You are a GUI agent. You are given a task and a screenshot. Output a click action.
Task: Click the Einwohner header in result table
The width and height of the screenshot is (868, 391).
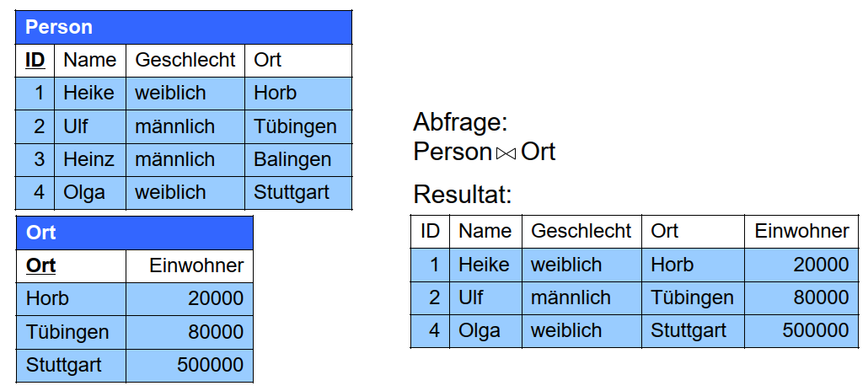[801, 232]
